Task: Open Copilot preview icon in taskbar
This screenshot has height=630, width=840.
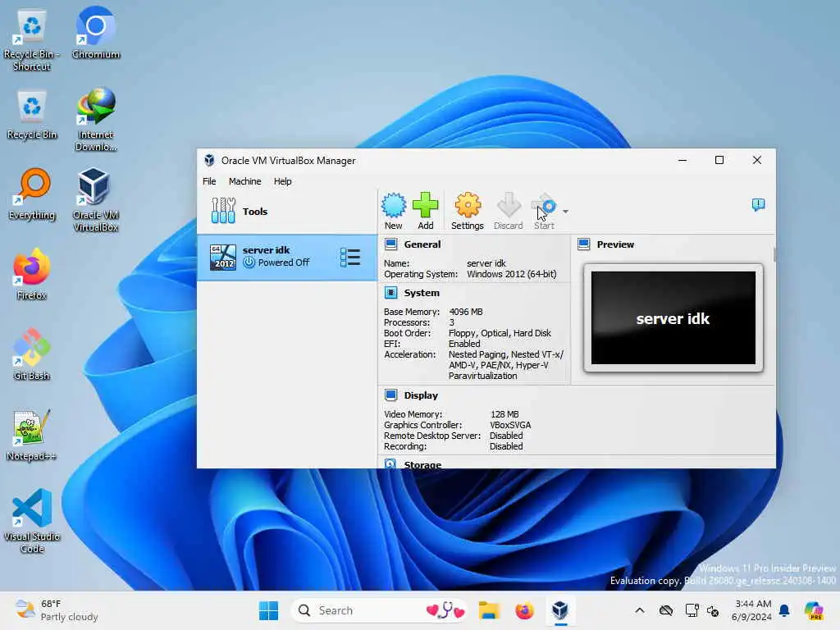Action: coord(814,610)
